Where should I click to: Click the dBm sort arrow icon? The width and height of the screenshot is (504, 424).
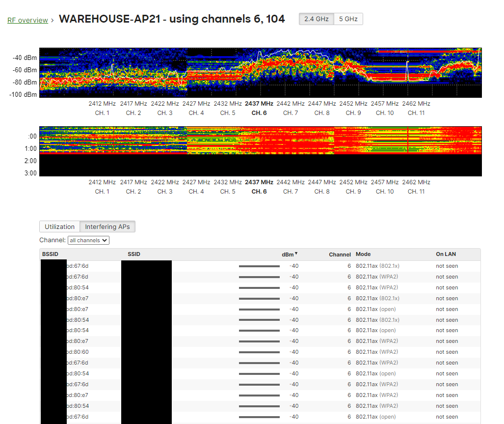pyautogui.click(x=296, y=254)
